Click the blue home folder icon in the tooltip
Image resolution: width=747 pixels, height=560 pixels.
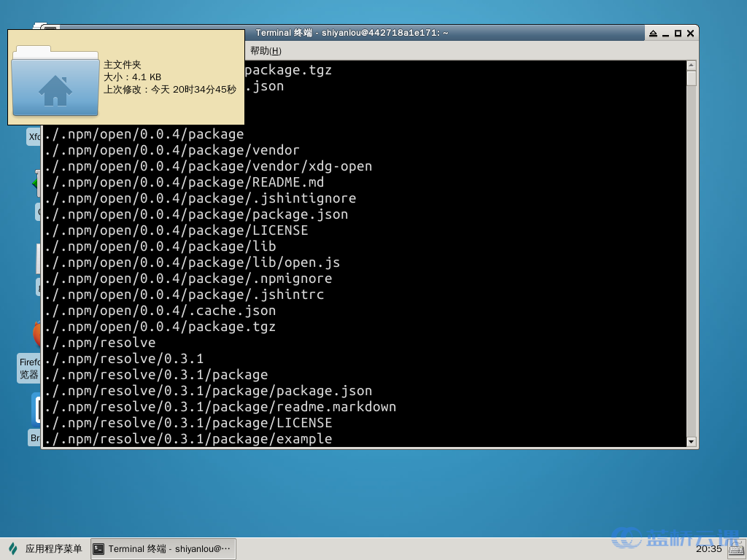click(x=55, y=87)
